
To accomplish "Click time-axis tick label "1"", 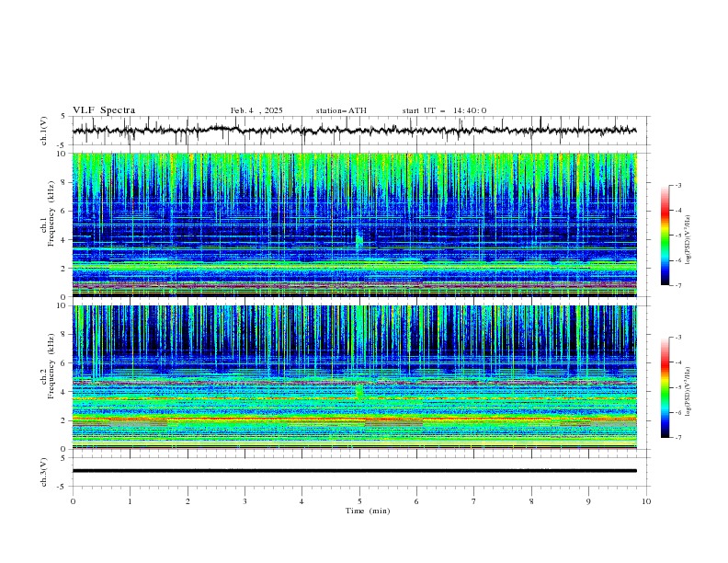I will click(x=130, y=501).
